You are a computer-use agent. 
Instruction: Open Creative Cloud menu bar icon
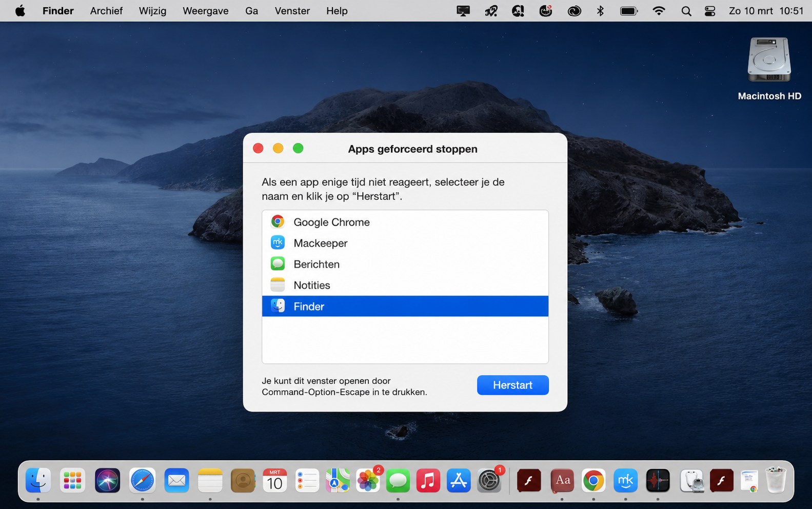pyautogui.click(x=575, y=11)
